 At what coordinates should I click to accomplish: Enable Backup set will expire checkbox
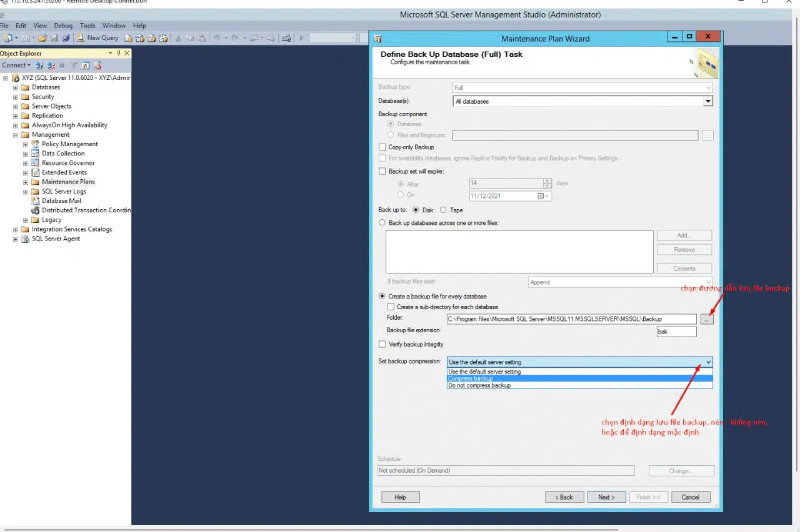[x=382, y=171]
